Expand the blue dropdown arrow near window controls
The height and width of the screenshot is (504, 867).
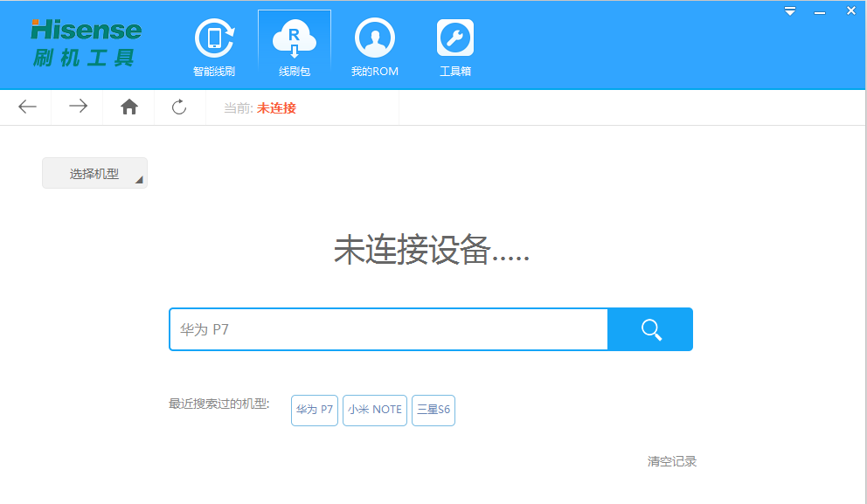click(789, 10)
